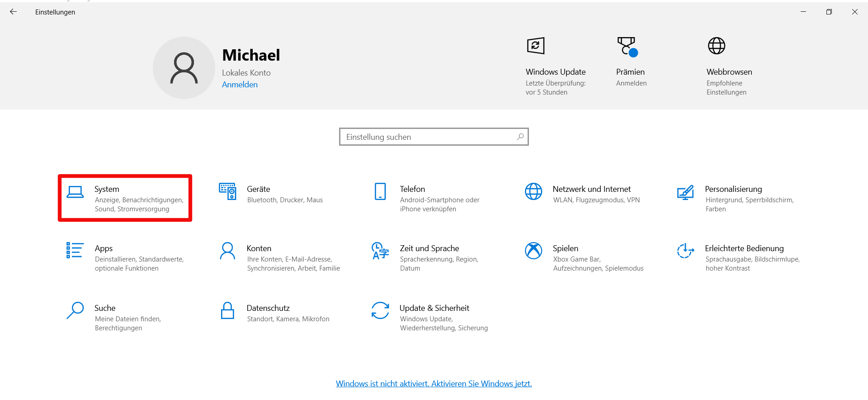The image size is (868, 400).
Task: Open Geräte settings keyboard icon
Action: click(227, 191)
